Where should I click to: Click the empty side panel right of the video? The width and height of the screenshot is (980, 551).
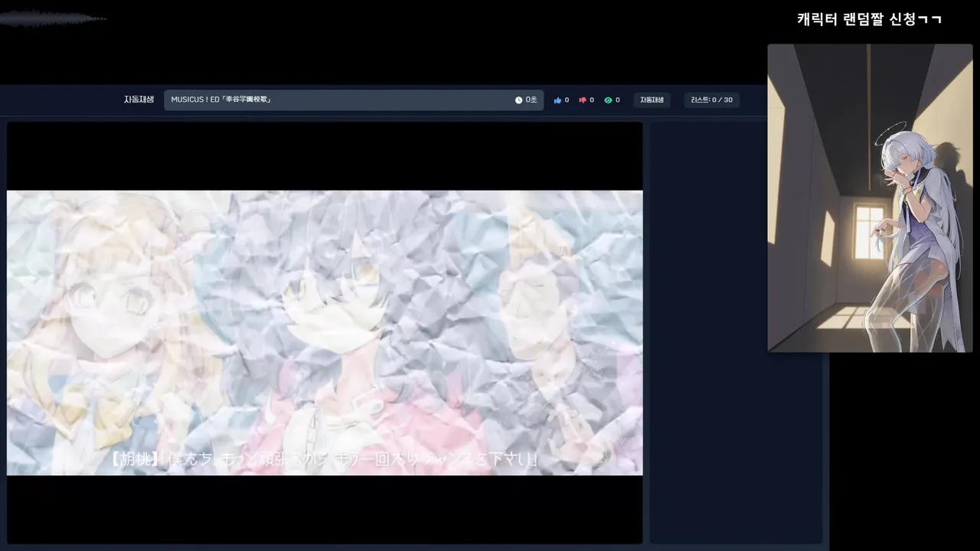(x=736, y=333)
